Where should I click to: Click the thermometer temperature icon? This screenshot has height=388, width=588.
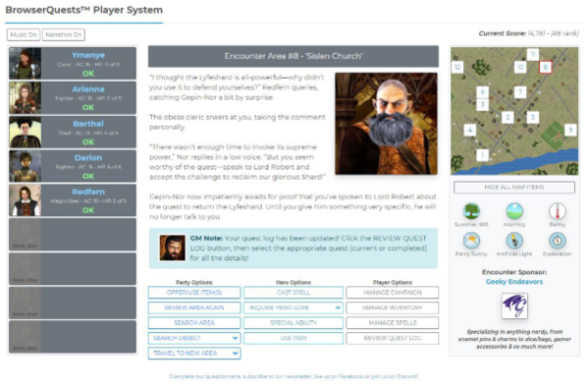[x=558, y=211]
